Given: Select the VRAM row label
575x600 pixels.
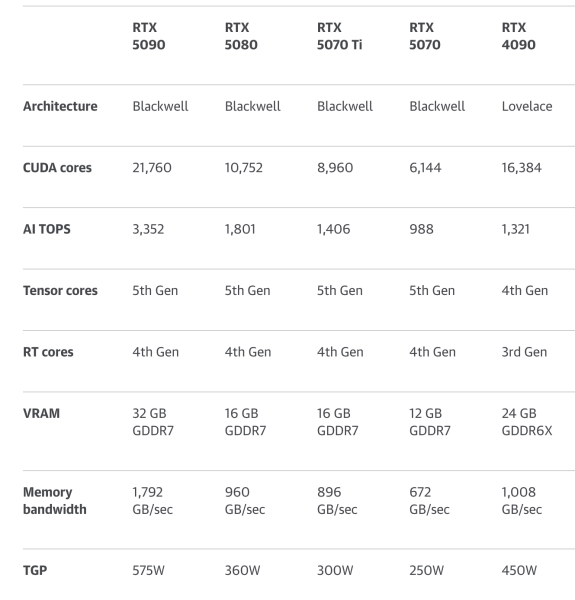Looking at the screenshot, I should pos(41,413).
